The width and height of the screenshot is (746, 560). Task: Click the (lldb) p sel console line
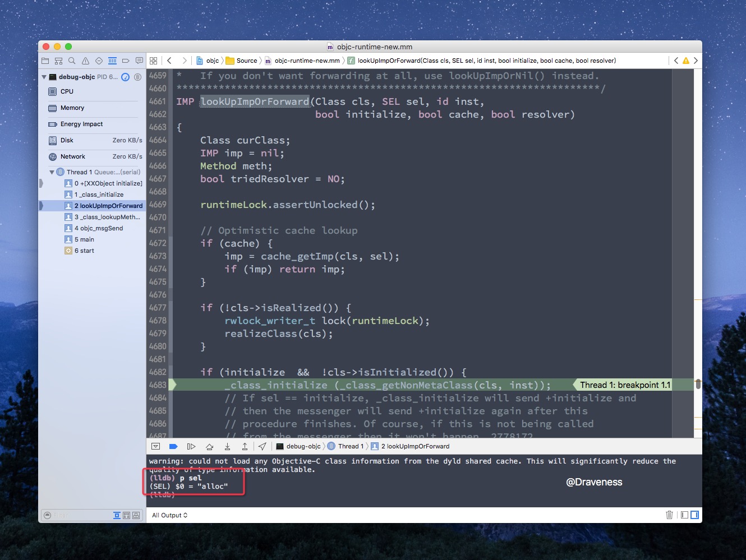click(176, 478)
